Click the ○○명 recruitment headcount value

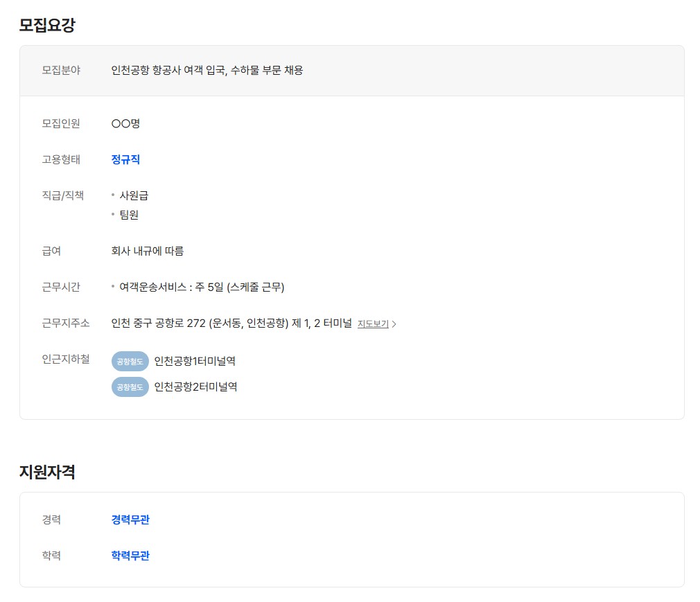tap(125, 123)
